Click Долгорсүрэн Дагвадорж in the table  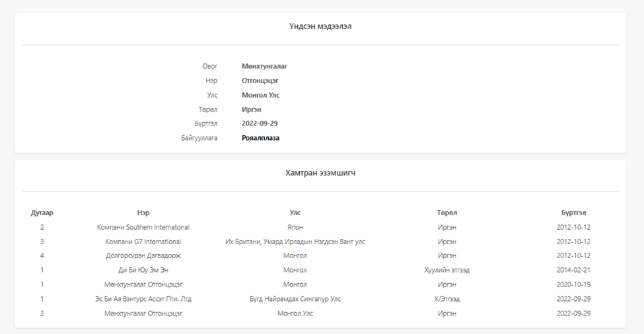click(143, 255)
